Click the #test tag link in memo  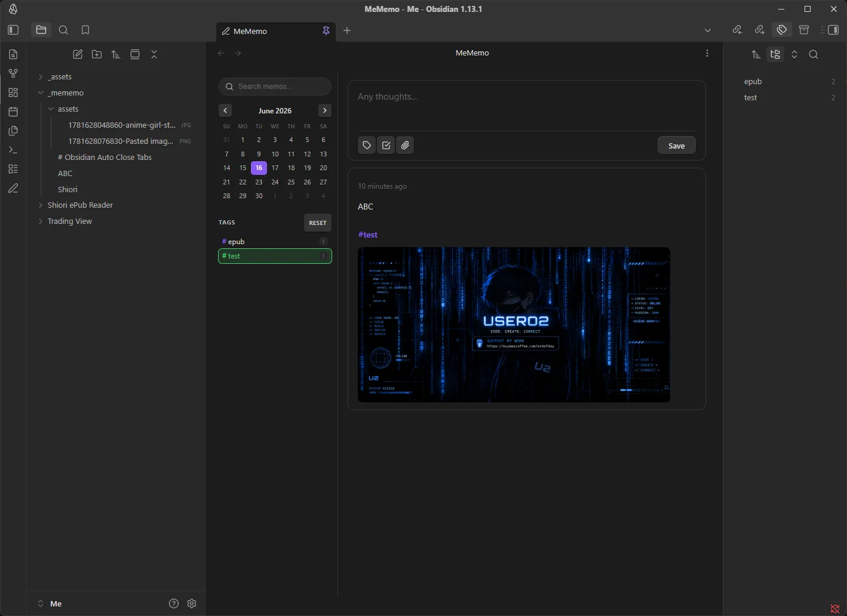click(x=368, y=235)
